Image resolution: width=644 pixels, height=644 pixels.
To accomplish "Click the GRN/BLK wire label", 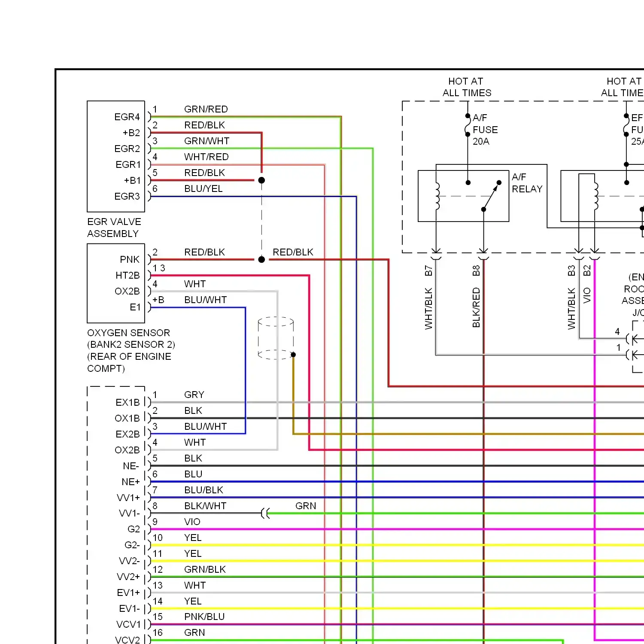I will click(205, 569).
